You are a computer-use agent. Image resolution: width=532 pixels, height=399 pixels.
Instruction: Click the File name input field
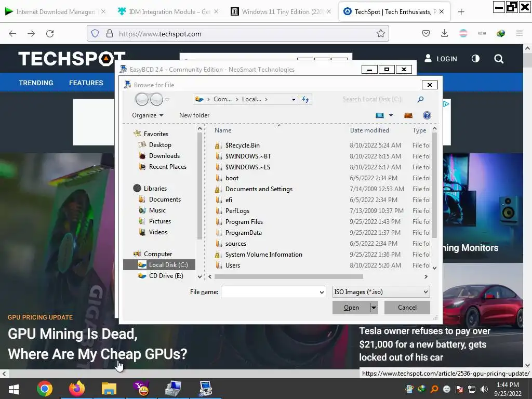click(270, 292)
